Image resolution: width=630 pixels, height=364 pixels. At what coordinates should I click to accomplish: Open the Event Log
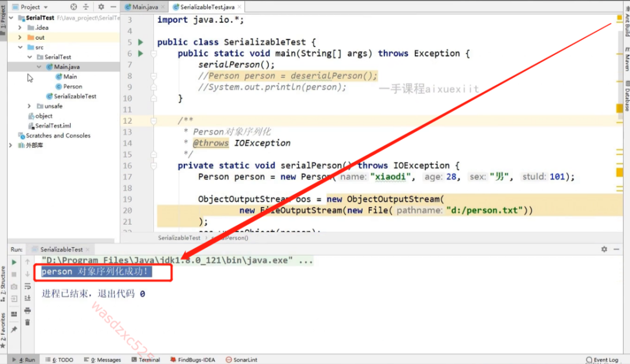pyautogui.click(x=602, y=359)
